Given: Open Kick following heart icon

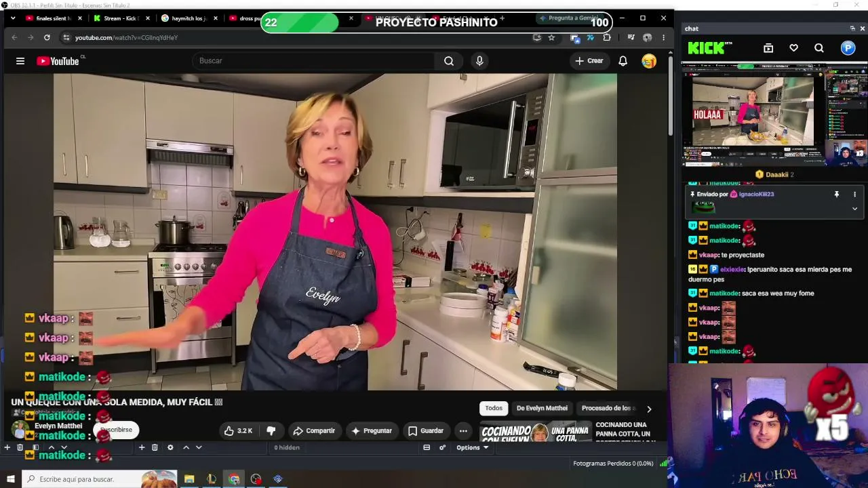Looking at the screenshot, I should (793, 48).
